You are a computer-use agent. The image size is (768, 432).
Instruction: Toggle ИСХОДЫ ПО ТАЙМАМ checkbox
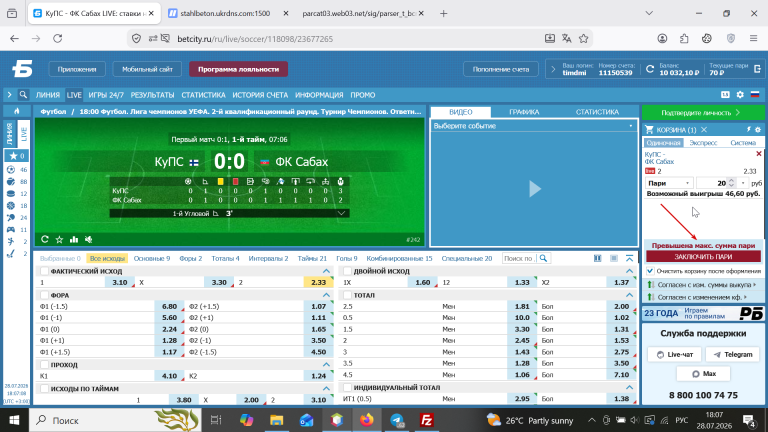tap(45, 388)
